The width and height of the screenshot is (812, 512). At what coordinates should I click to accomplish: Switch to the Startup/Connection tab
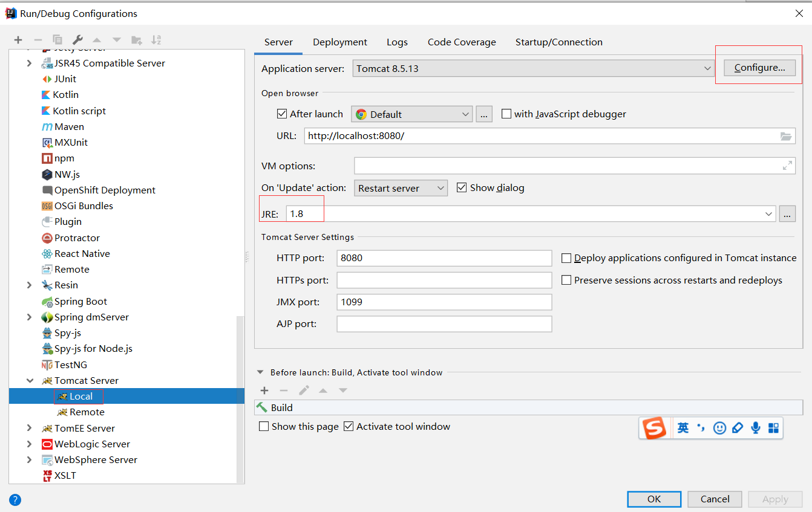click(x=559, y=42)
